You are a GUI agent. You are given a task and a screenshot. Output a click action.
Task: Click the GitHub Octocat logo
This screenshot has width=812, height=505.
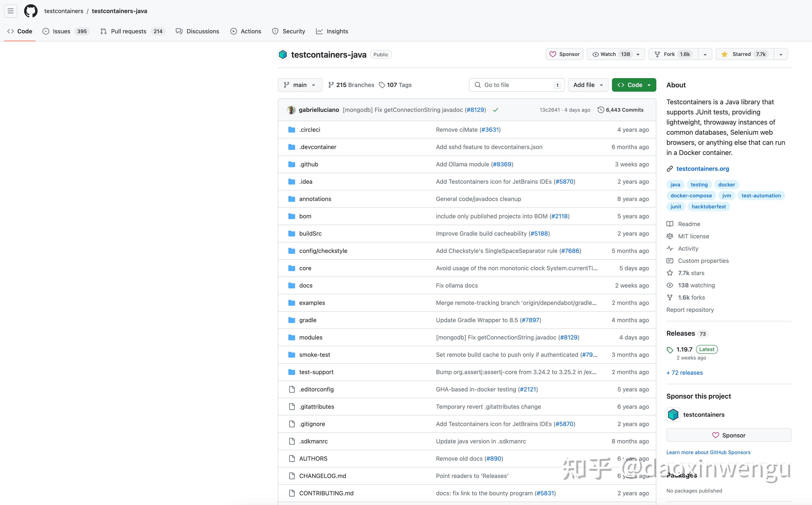(x=31, y=11)
